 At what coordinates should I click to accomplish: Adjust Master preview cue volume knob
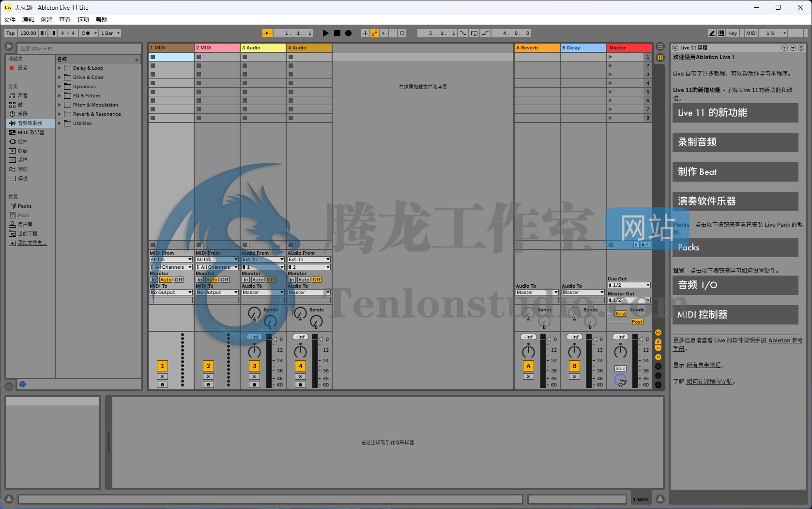620,380
